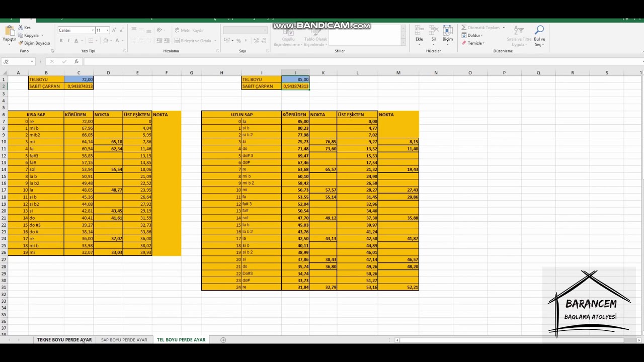Click the Kes (cut) scissors icon
This screenshot has width=644, height=362.
pos(21,28)
